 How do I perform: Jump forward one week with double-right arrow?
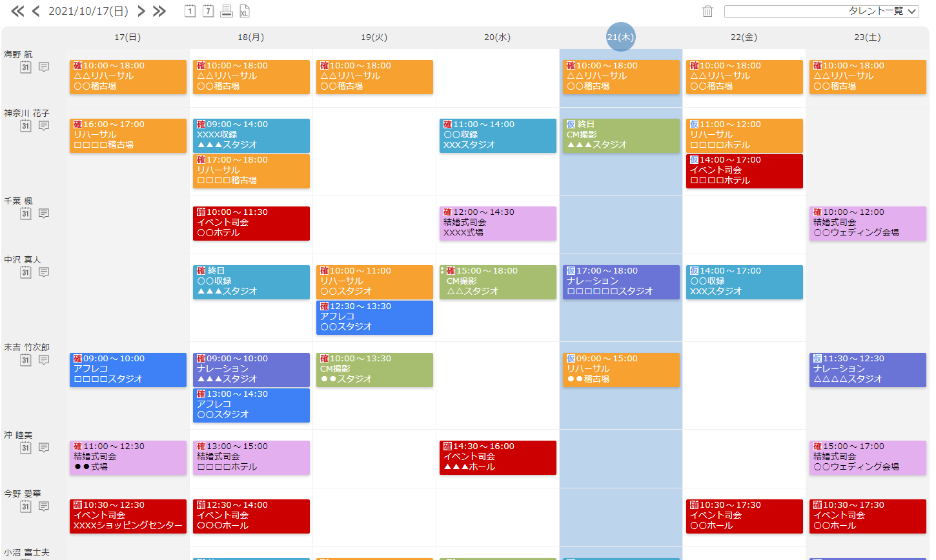coord(159,11)
